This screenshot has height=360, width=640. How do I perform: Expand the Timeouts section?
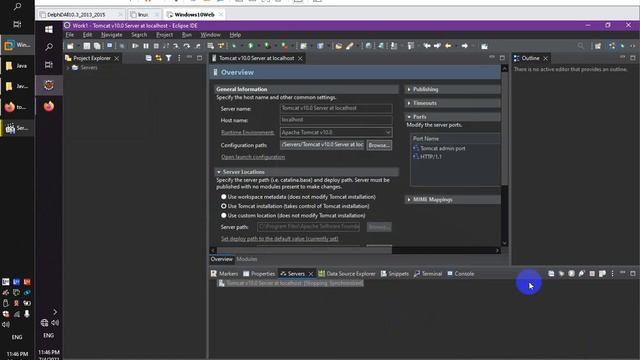coord(409,103)
